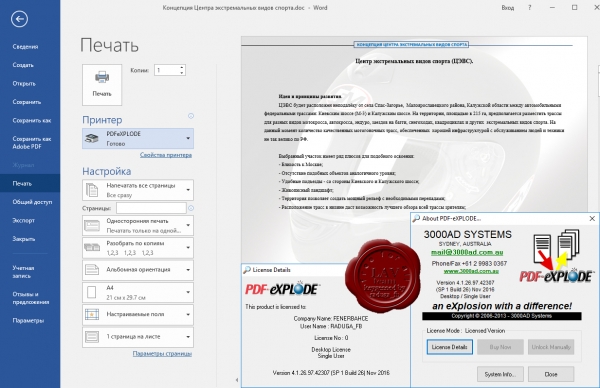Expand the A4 paper size dropdown

click(138, 292)
